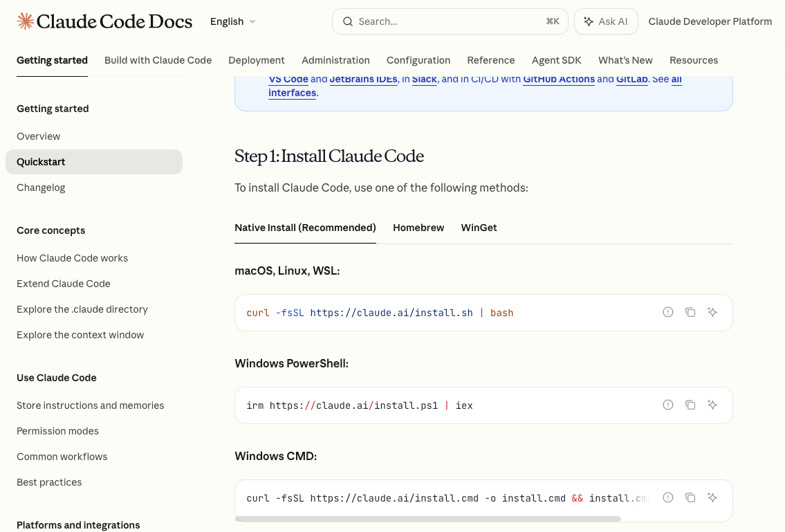785x532 pixels.
Task: Follow the Slack link
Action: pyautogui.click(x=425, y=79)
